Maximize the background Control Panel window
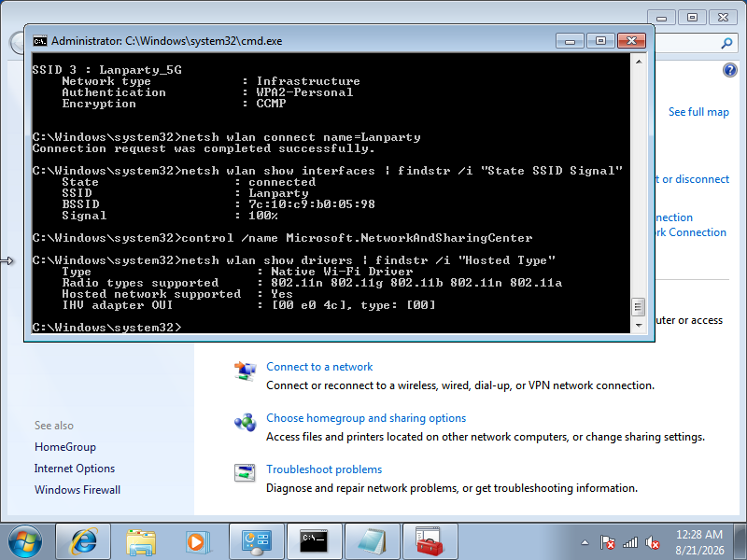747x560 pixels. coord(692,18)
